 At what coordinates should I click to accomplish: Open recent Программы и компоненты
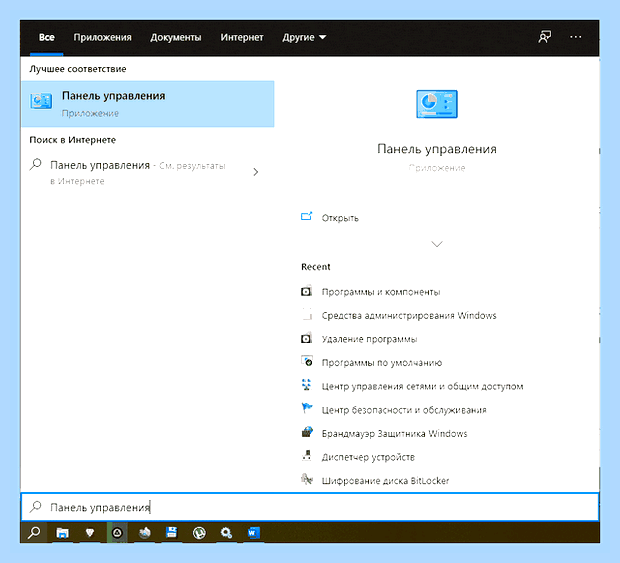tap(380, 292)
